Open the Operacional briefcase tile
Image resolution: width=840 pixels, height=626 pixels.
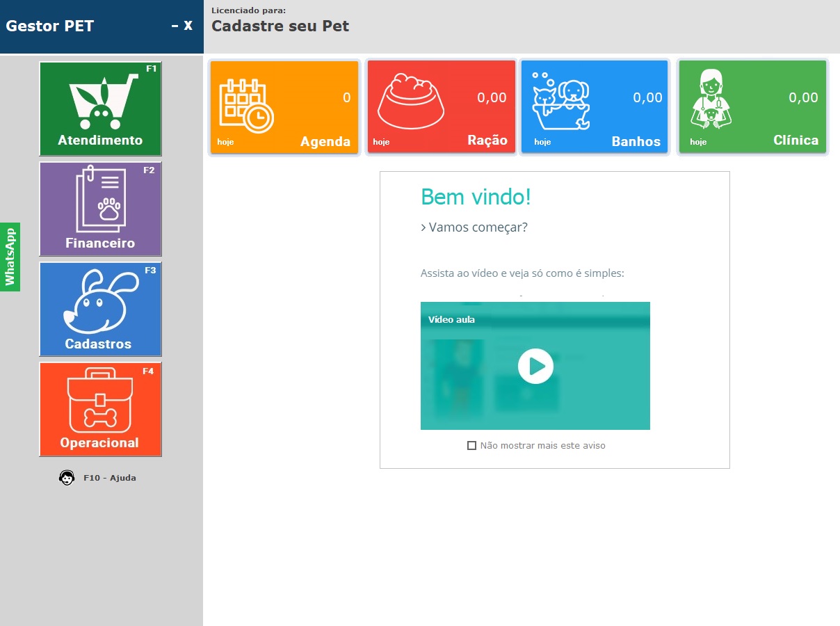point(100,409)
